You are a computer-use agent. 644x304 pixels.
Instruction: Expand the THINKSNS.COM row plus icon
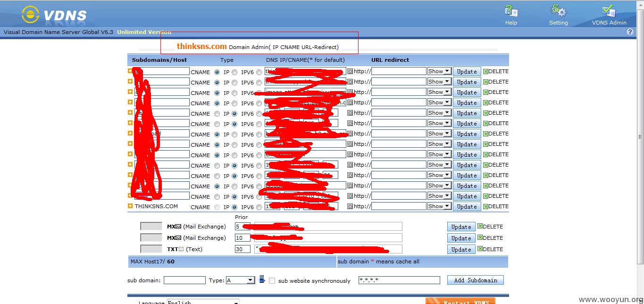[x=130, y=206]
